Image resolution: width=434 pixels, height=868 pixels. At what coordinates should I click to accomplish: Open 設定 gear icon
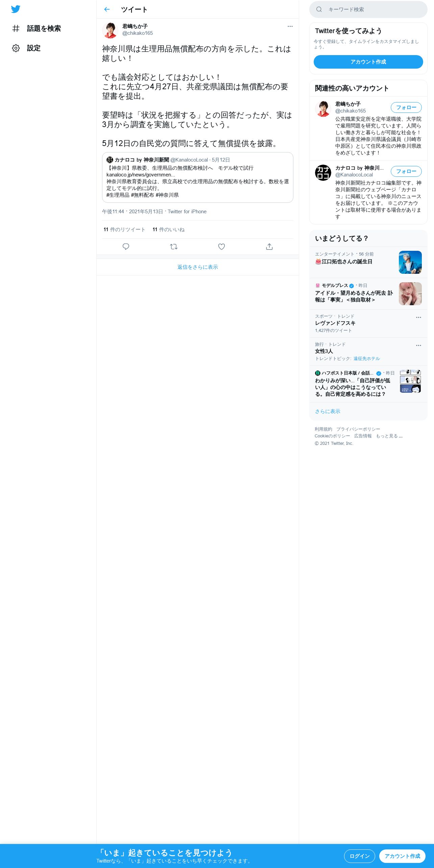coord(16,48)
